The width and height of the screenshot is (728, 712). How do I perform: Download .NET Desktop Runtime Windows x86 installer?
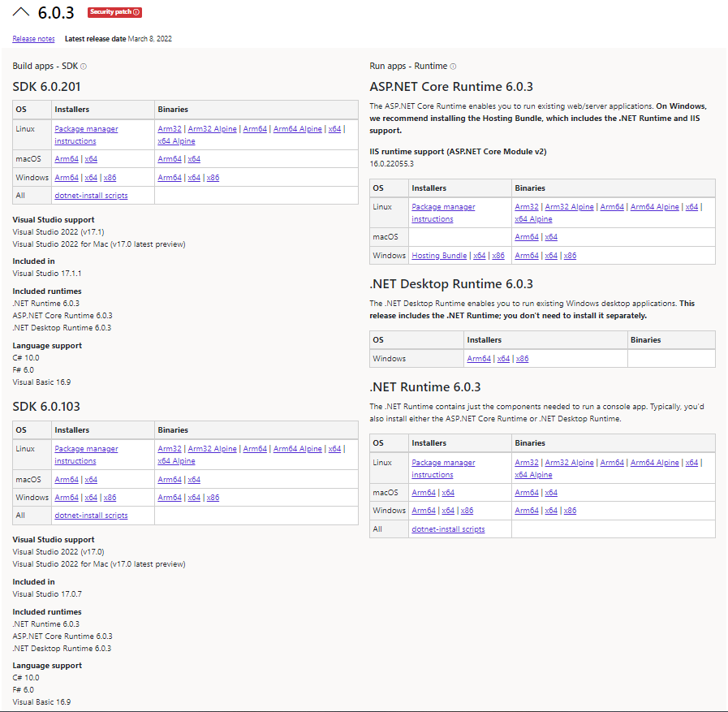(x=523, y=359)
